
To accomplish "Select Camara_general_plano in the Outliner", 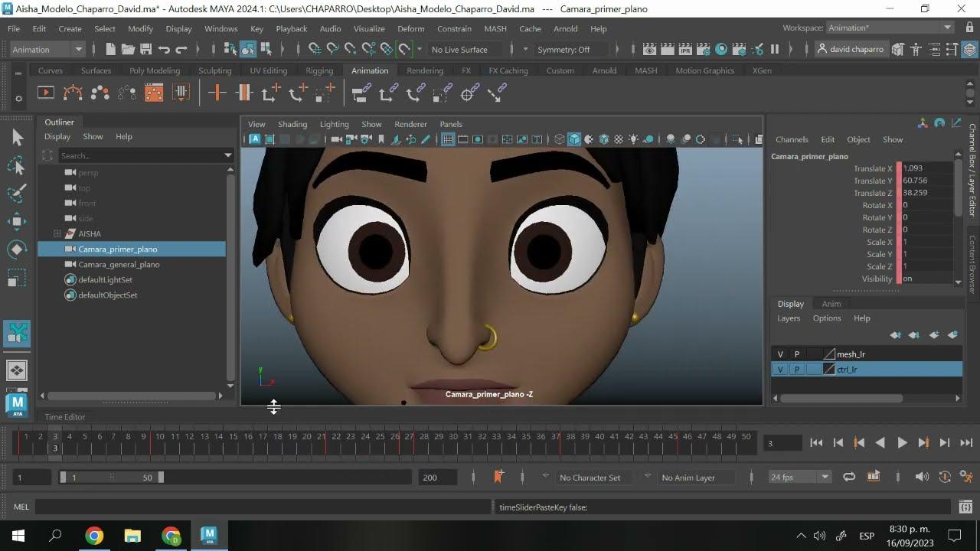I will [x=119, y=264].
